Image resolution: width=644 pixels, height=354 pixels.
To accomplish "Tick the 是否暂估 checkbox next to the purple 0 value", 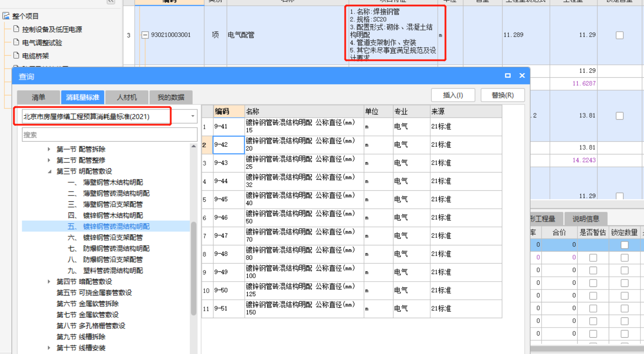I will point(593,258).
